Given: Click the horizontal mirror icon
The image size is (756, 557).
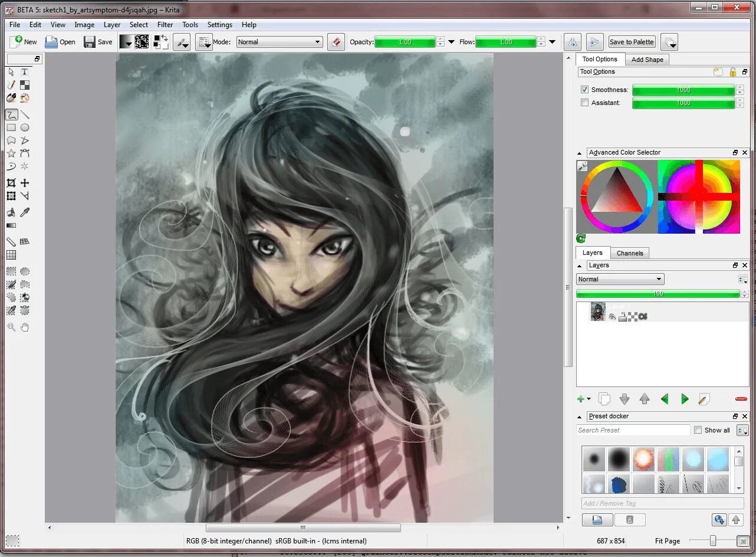Looking at the screenshot, I should point(572,42).
